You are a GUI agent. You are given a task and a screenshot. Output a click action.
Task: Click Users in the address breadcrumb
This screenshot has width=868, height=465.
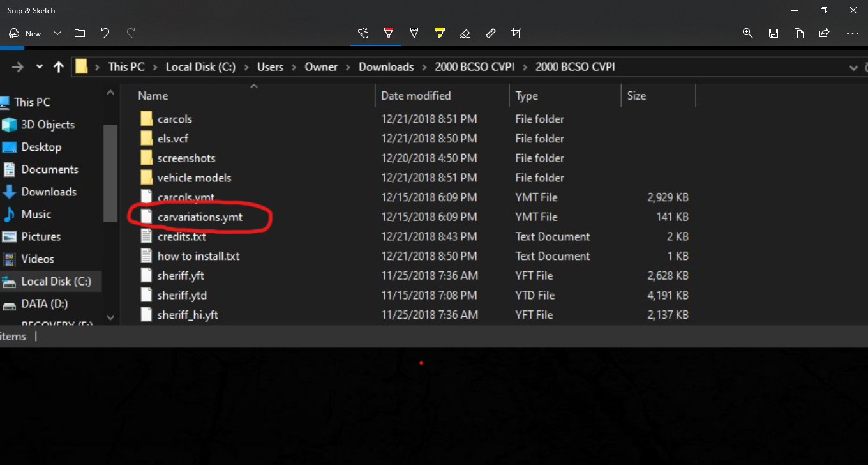tap(270, 66)
